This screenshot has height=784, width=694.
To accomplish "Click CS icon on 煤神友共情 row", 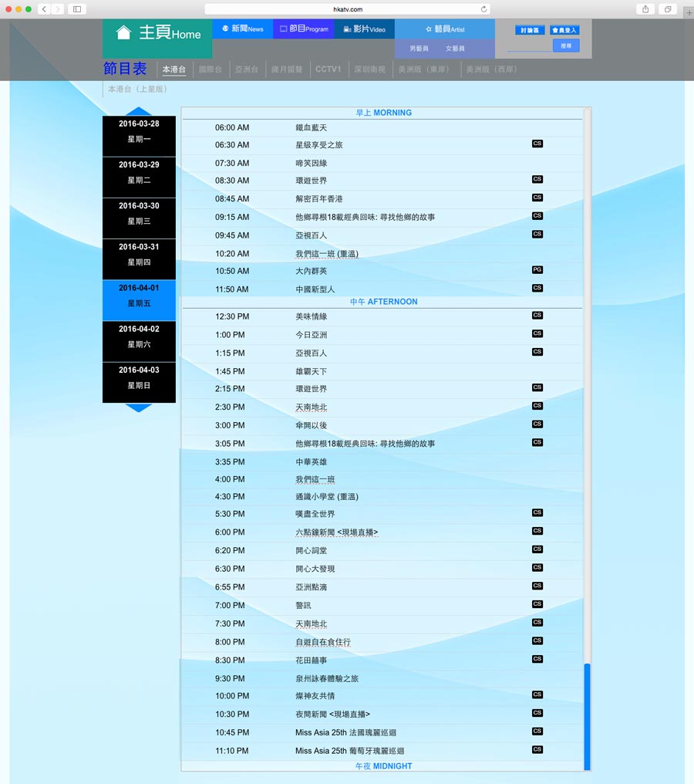I will pyautogui.click(x=537, y=694).
